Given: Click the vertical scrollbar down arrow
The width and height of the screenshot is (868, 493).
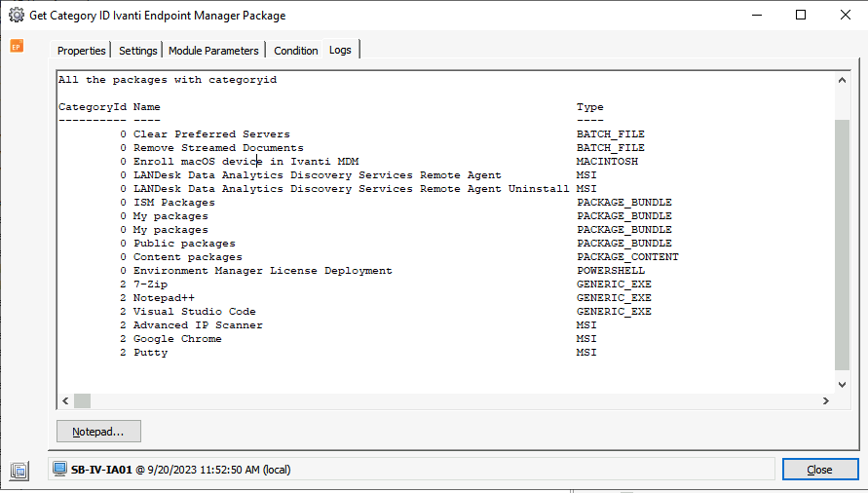Looking at the screenshot, I should (842, 385).
